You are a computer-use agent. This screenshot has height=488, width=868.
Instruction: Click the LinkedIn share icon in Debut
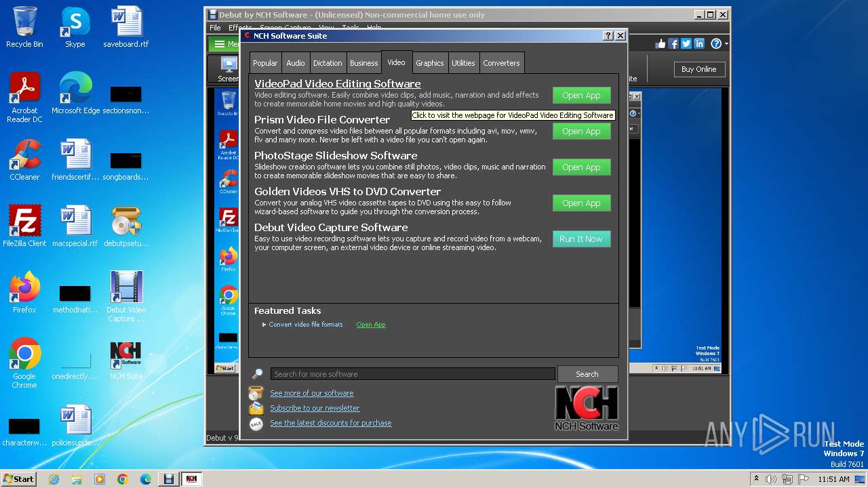click(x=699, y=43)
